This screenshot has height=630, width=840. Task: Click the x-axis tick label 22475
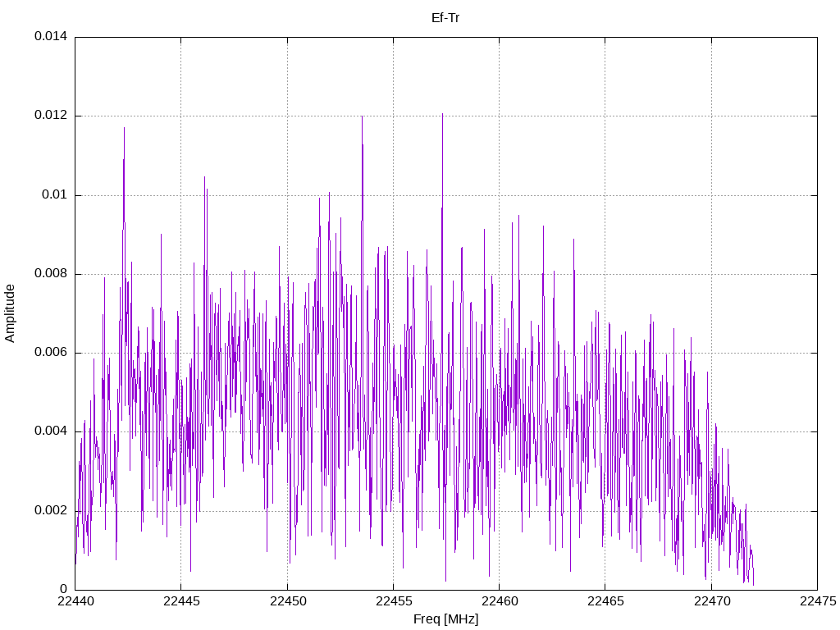click(x=818, y=601)
